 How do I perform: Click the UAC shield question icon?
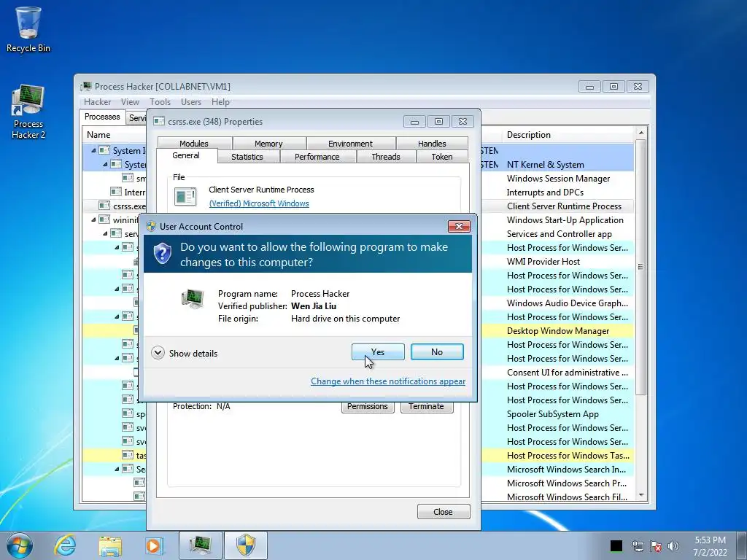tap(163, 254)
